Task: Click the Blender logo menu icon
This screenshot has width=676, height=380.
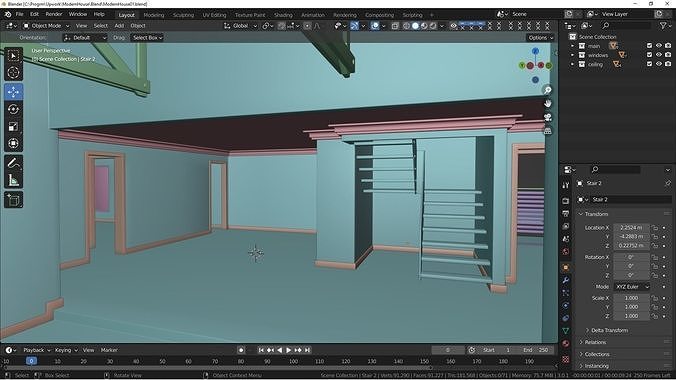Action: coord(7,14)
